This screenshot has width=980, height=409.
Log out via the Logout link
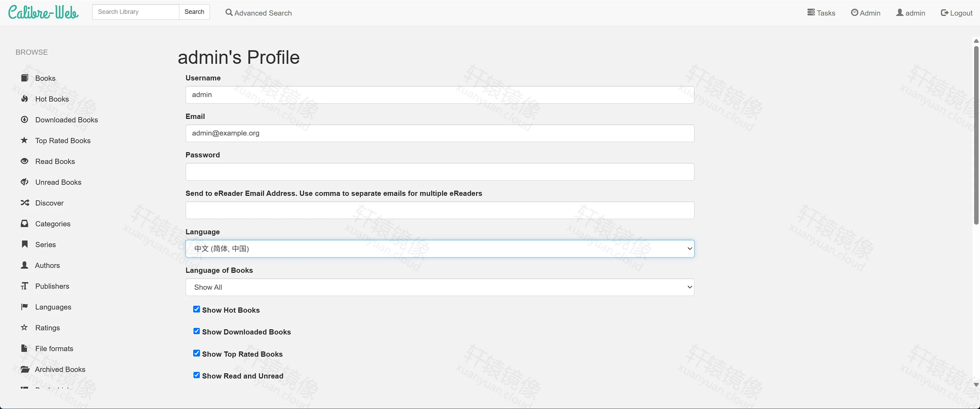click(957, 13)
